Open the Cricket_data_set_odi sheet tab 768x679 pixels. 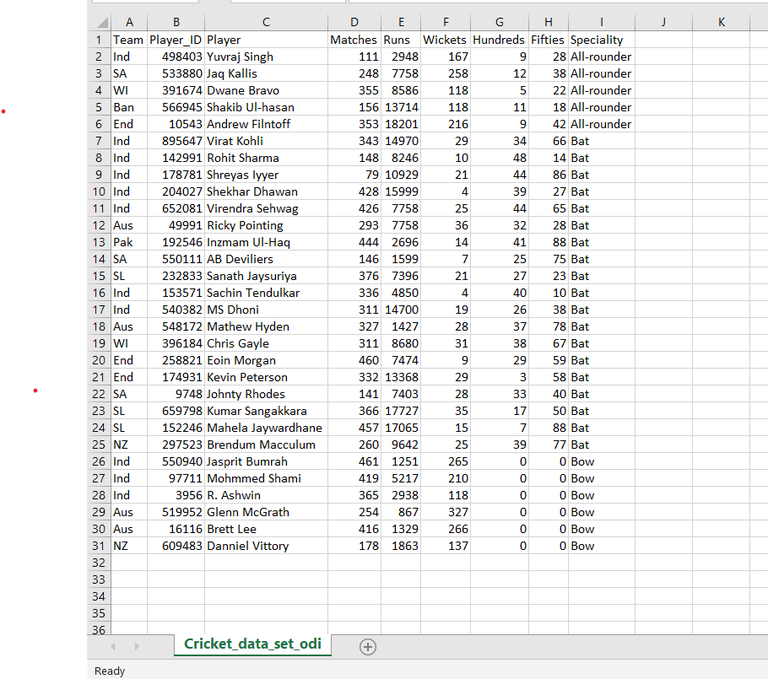(x=253, y=644)
